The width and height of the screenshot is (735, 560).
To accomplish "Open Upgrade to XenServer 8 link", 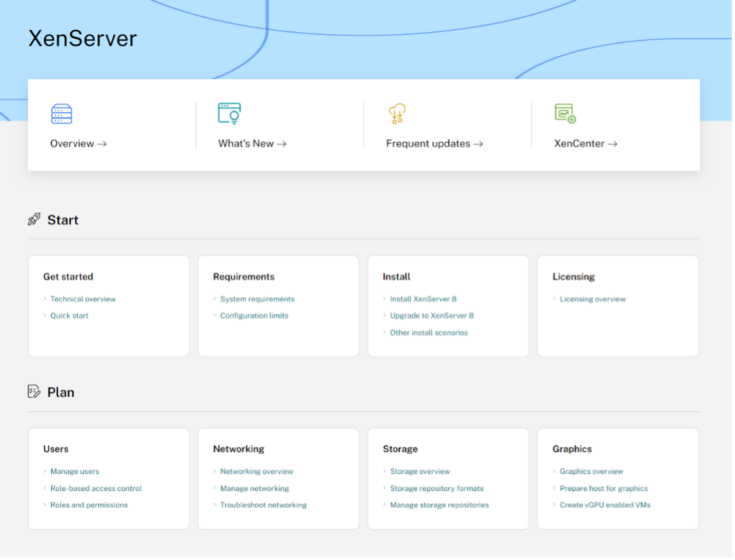I will [x=432, y=316].
